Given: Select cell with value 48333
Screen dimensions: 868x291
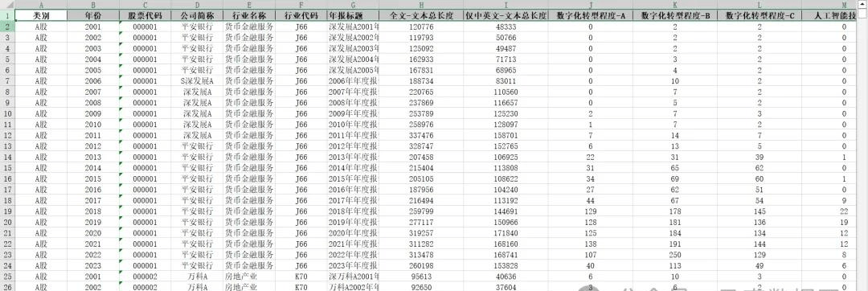Looking at the screenshot, I should pos(506,27).
